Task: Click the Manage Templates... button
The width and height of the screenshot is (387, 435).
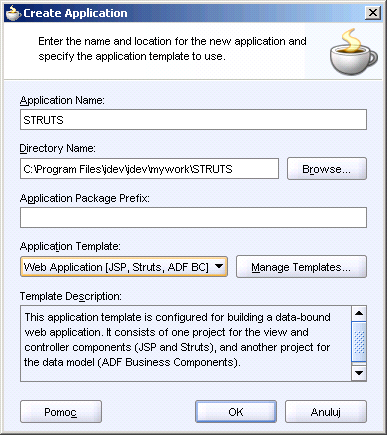Action: 301,267
